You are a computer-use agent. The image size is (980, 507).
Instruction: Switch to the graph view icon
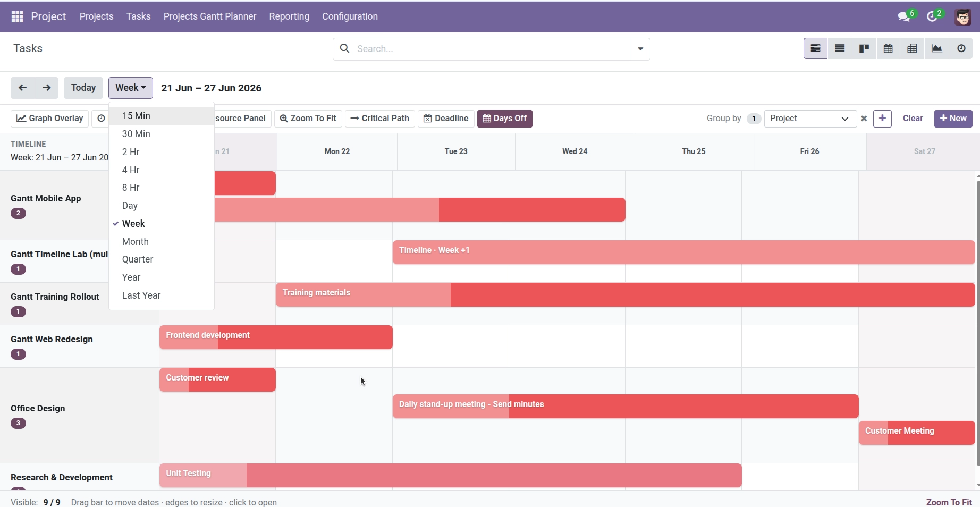(x=937, y=48)
